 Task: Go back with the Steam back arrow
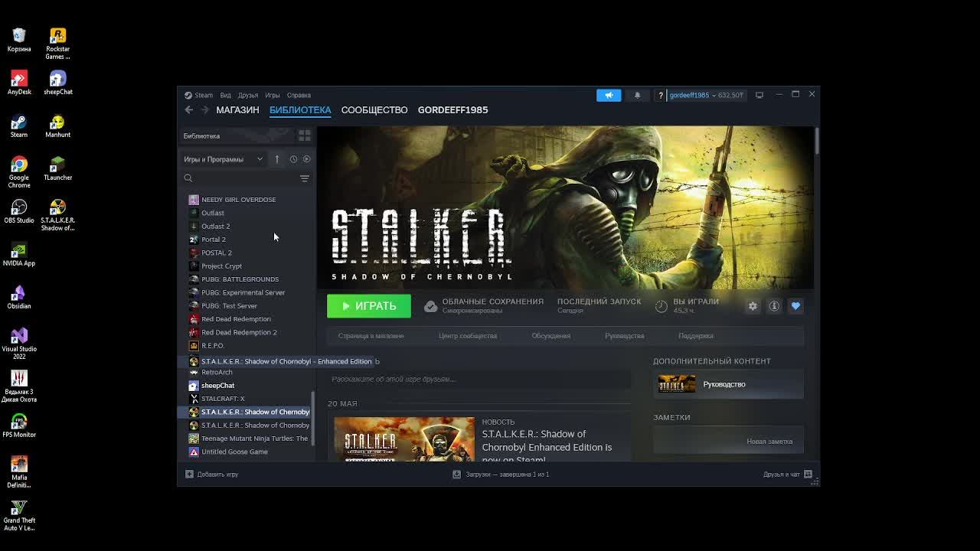click(x=188, y=110)
